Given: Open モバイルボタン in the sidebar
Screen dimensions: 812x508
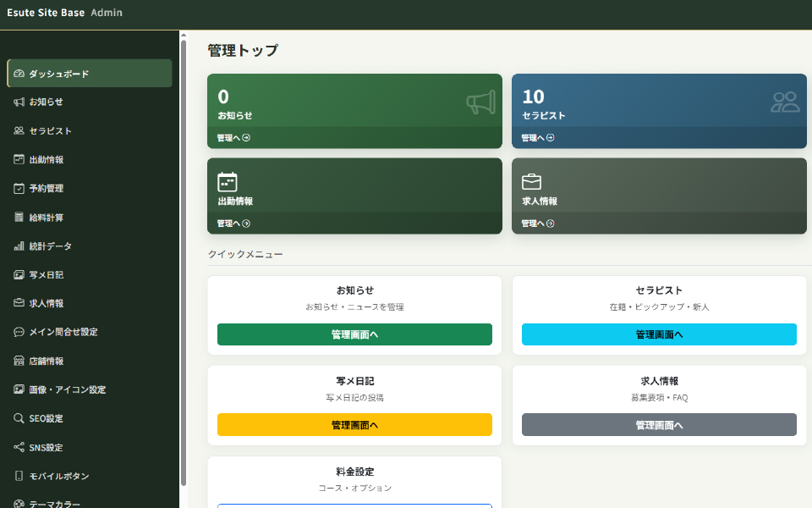Looking at the screenshot, I should coord(90,476).
